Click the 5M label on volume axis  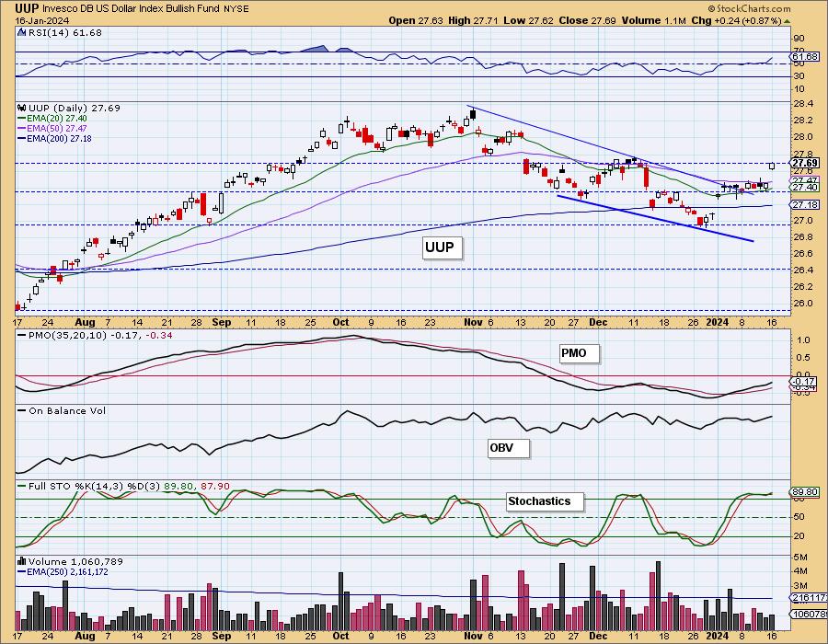(x=800, y=558)
